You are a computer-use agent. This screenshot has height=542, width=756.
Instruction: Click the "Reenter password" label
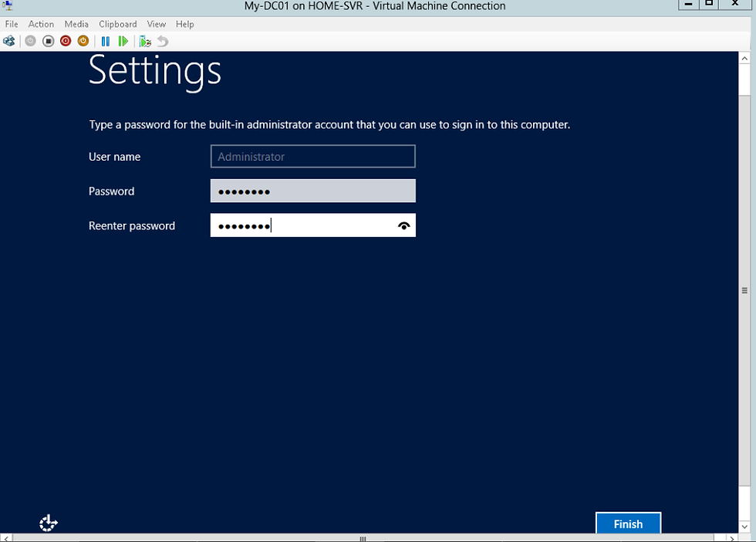click(x=132, y=226)
